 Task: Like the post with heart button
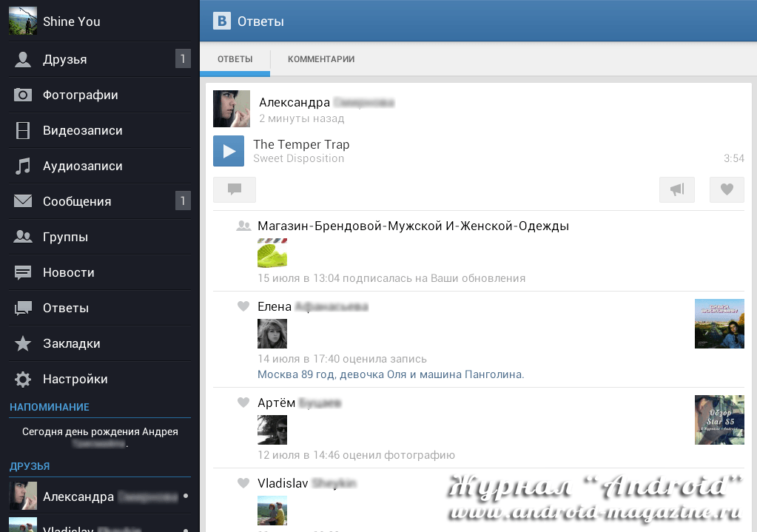pyautogui.click(x=727, y=189)
